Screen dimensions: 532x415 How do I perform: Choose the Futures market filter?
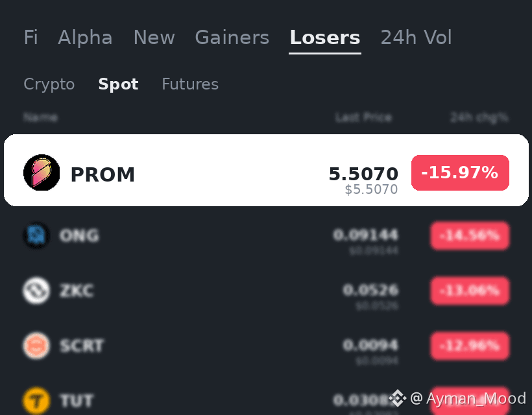click(x=190, y=84)
